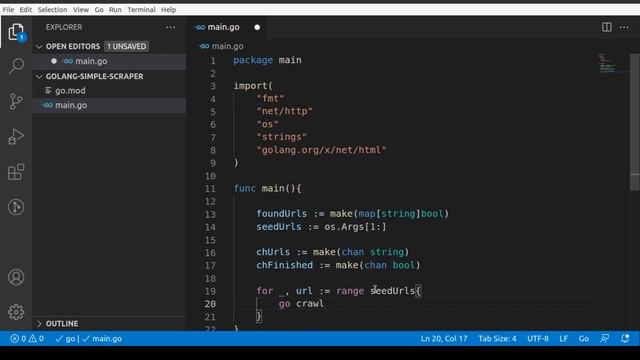Open the Search view icon
The height and width of the screenshot is (360, 640).
pyautogui.click(x=16, y=66)
